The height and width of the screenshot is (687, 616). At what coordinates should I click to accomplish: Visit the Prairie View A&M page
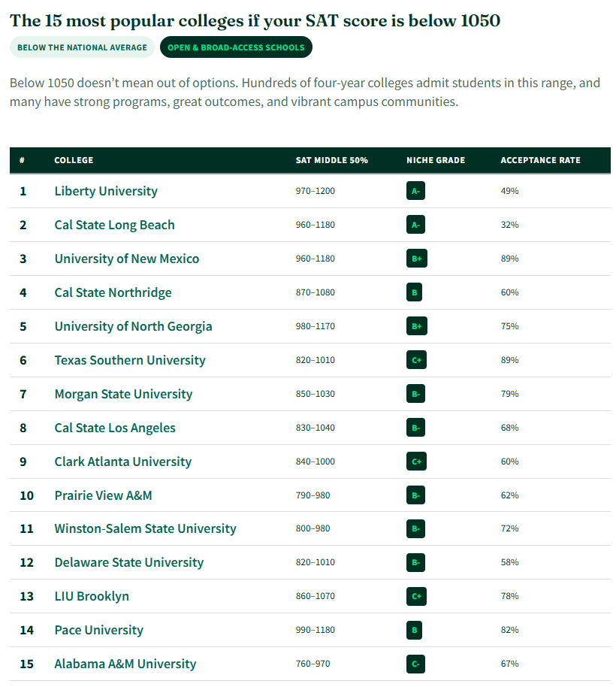104,495
